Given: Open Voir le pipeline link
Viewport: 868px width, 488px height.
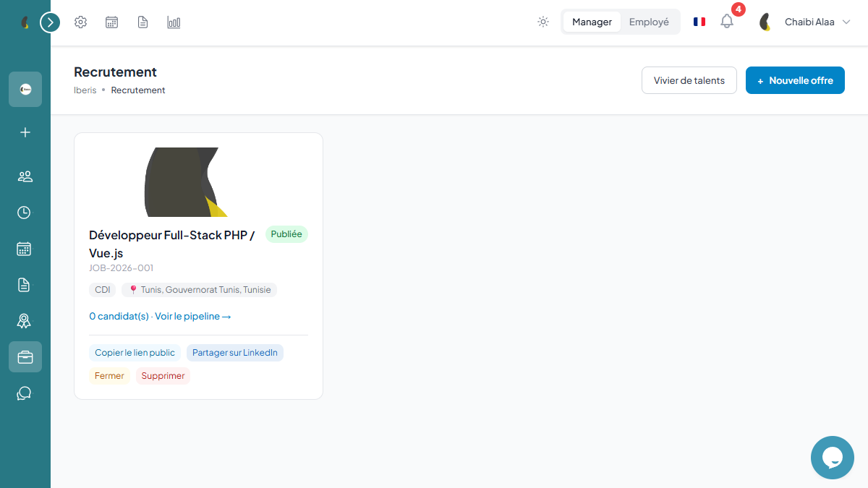Looking at the screenshot, I should (x=193, y=317).
